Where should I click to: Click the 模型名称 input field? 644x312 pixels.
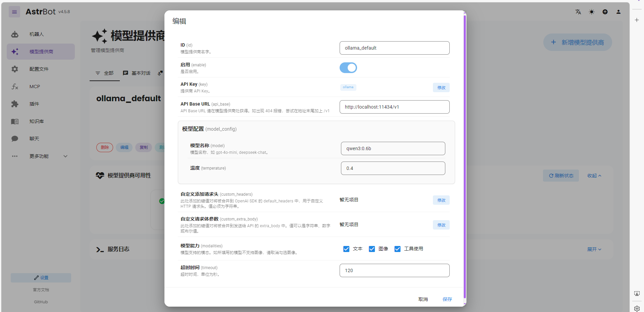(x=393, y=148)
